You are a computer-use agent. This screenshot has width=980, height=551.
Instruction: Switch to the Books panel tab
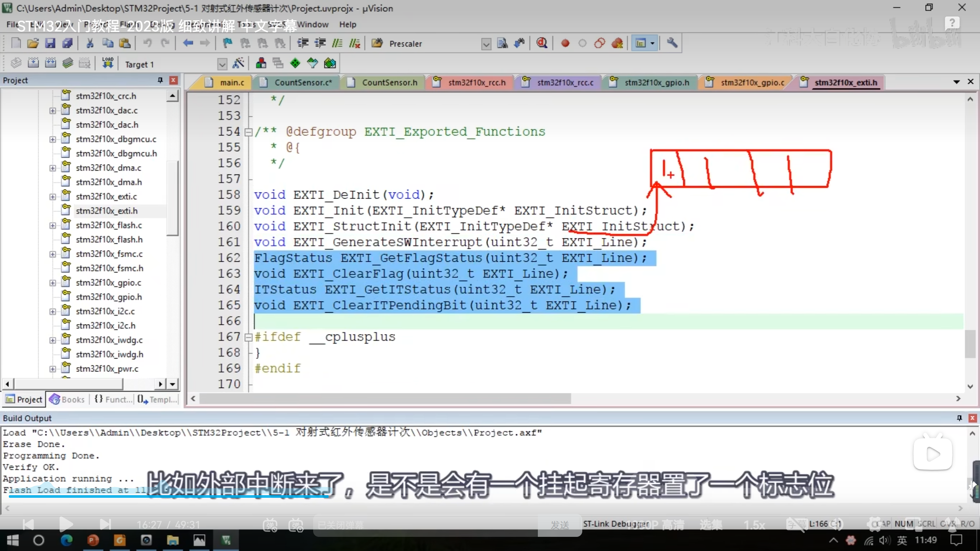[67, 399]
